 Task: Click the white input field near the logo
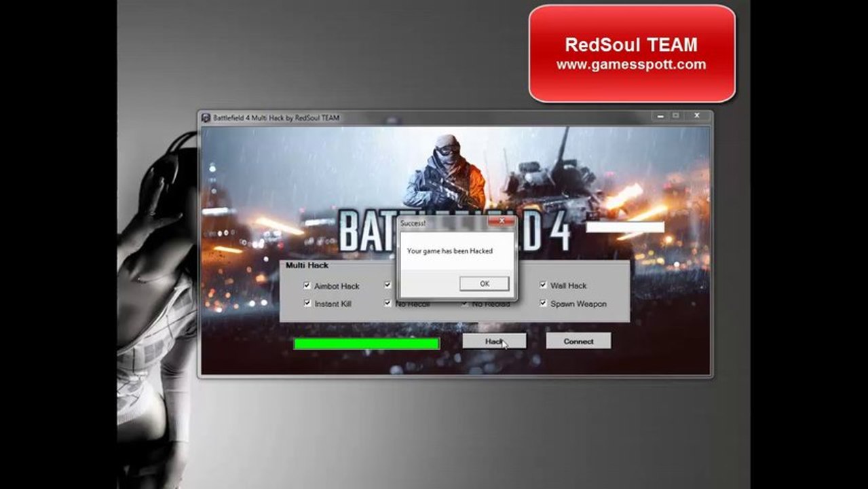click(x=625, y=227)
